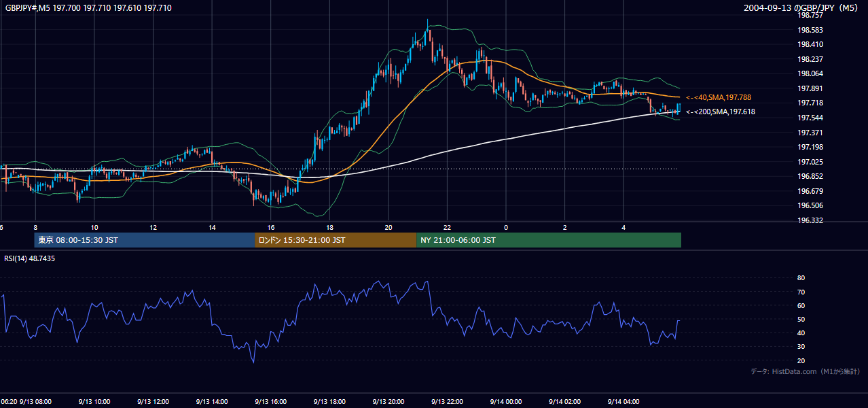Click RSI scale value 60
868x408 pixels.
[x=801, y=305]
